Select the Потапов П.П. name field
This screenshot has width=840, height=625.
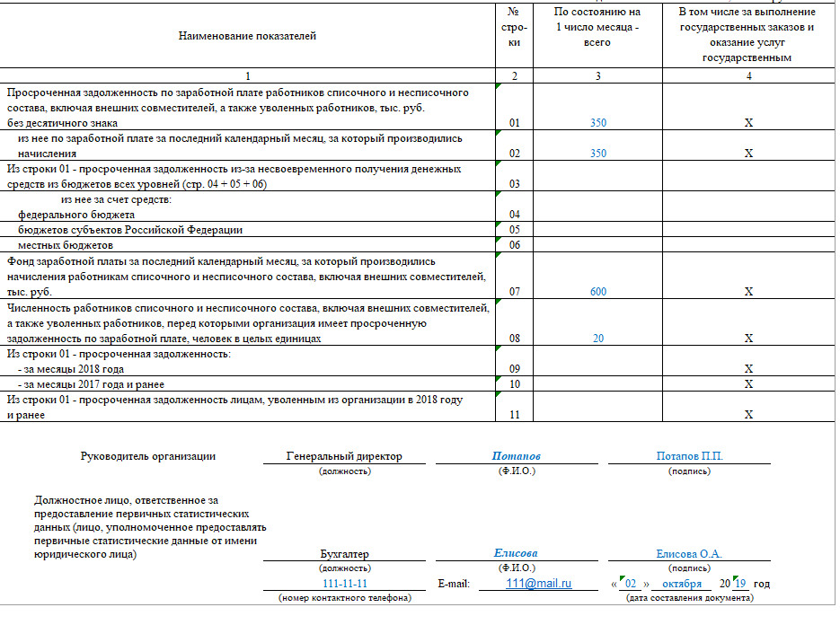coord(689,456)
